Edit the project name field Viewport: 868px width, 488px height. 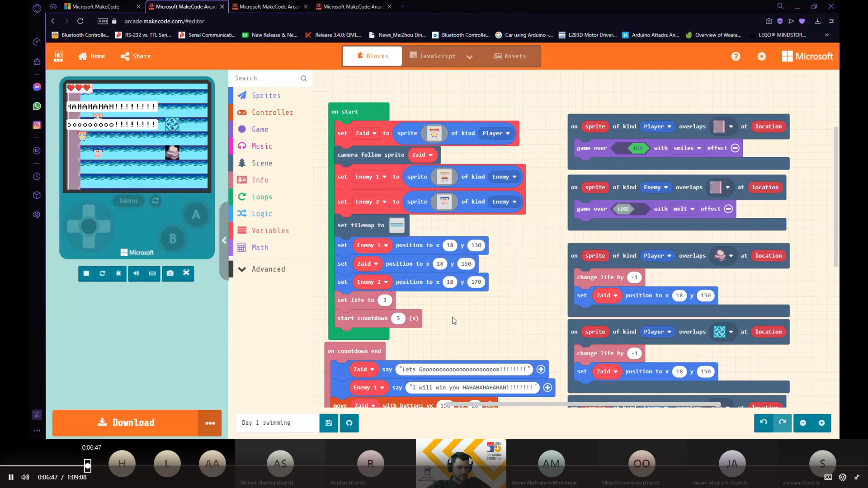pos(278,423)
